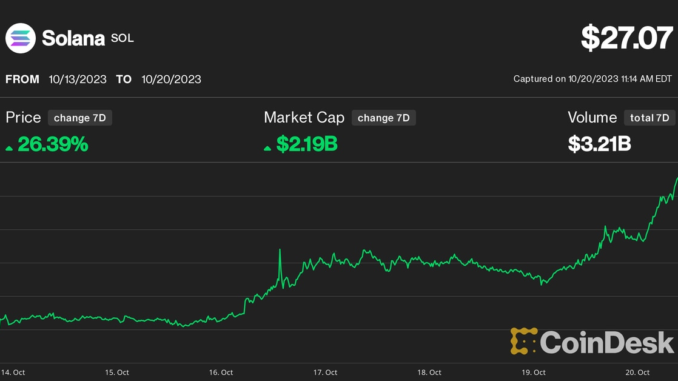Click the SOL ticker symbol
Image resolution: width=678 pixels, height=381 pixels.
point(122,38)
